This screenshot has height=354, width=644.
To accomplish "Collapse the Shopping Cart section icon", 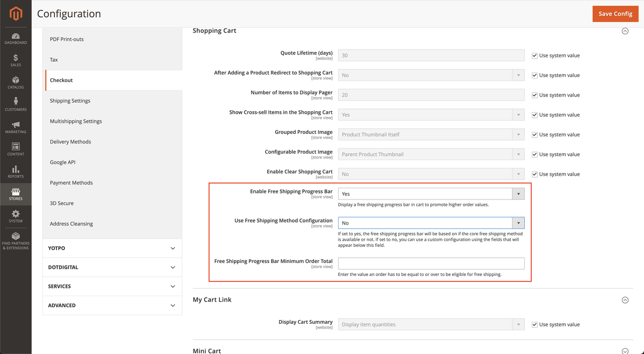I will click(625, 31).
